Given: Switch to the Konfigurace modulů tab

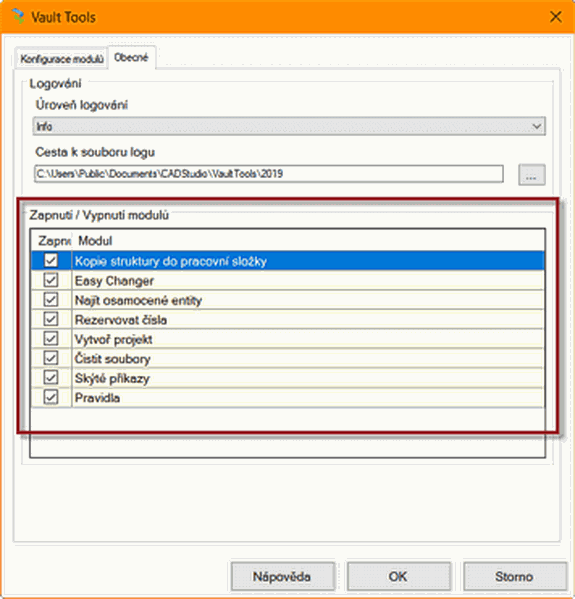Looking at the screenshot, I should (62, 59).
